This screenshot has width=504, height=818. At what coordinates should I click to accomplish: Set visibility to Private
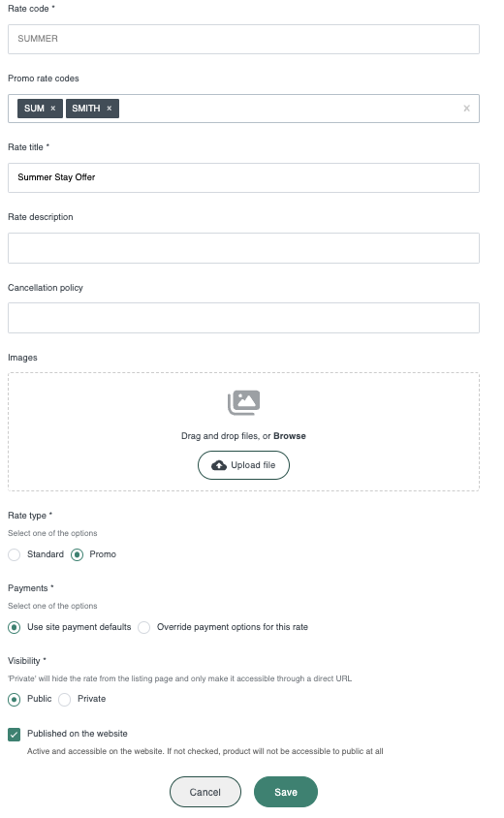coord(65,700)
